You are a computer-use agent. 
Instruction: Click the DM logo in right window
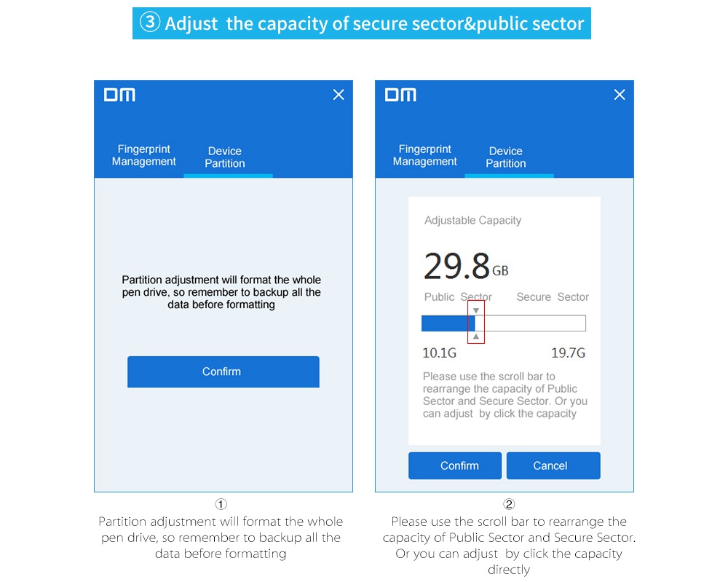pos(400,95)
